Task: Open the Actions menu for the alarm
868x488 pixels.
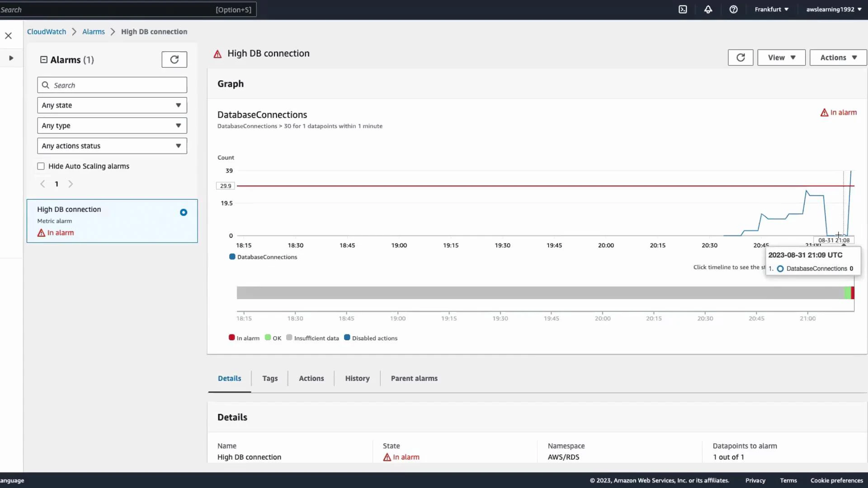Action: (x=837, y=57)
